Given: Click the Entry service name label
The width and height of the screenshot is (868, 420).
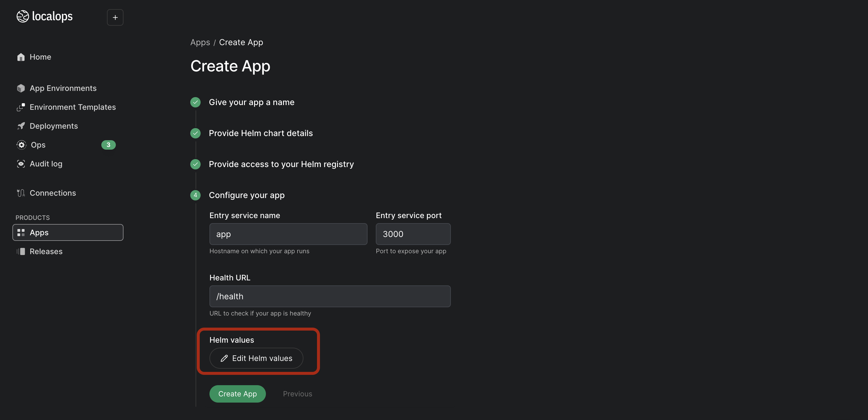Looking at the screenshot, I should (245, 215).
